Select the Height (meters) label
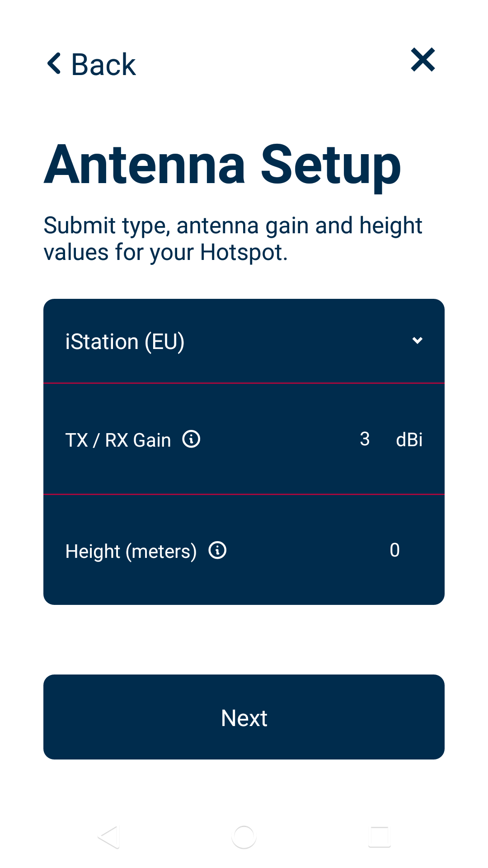Image resolution: width=488 pixels, height=868 pixels. [x=131, y=551]
